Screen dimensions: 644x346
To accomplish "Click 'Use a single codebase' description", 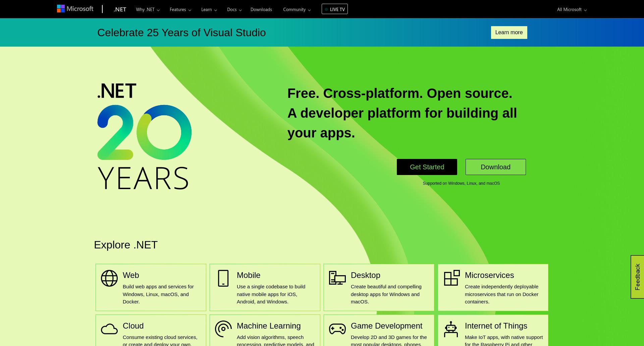I will tap(271, 294).
